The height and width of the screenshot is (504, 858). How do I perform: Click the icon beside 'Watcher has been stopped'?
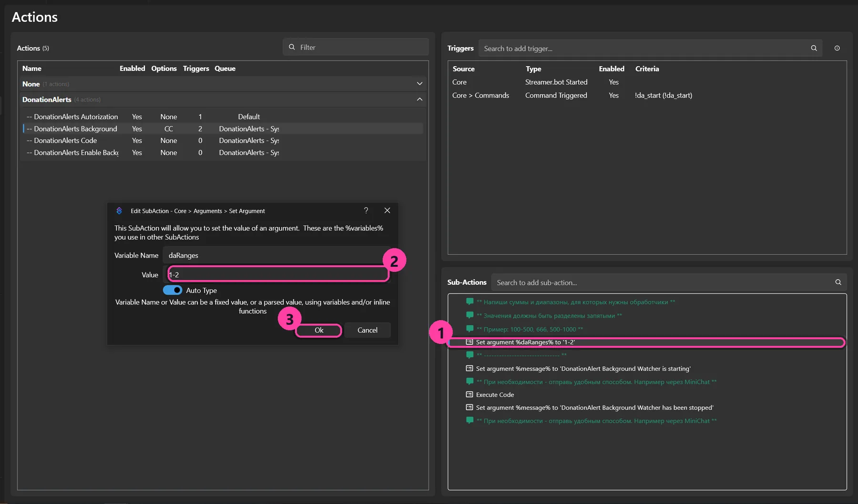pos(470,407)
